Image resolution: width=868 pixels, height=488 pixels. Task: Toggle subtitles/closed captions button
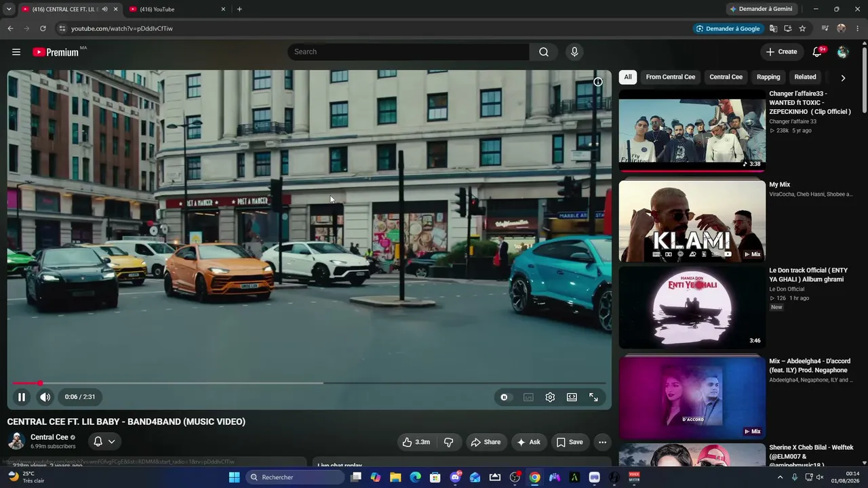coord(528,397)
